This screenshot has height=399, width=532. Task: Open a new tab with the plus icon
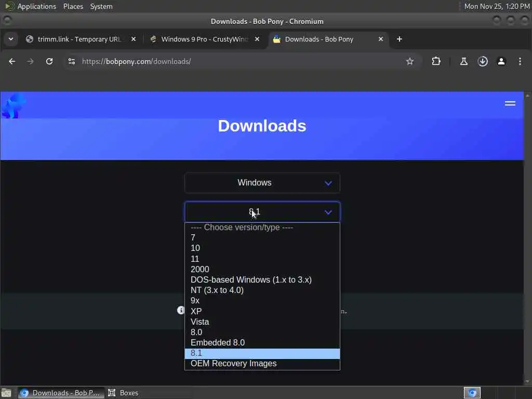click(x=400, y=39)
